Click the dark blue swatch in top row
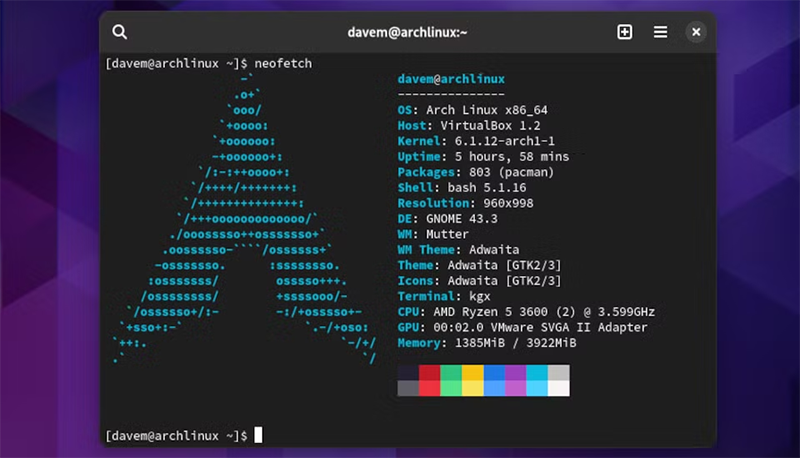Viewport: 800px width, 458px height. (x=494, y=372)
